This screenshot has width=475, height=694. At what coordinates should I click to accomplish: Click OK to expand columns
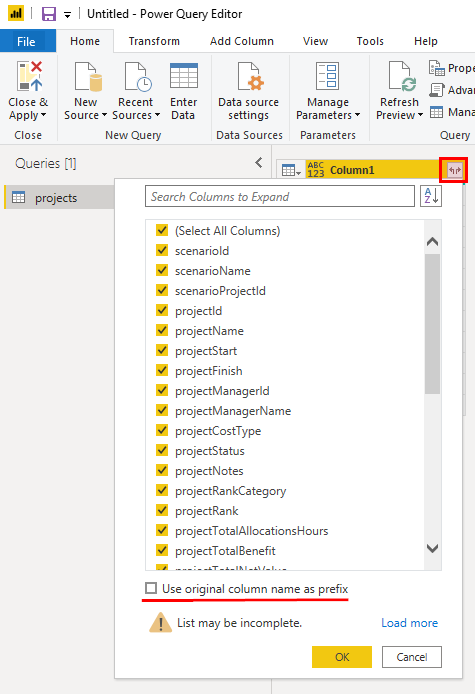coord(342,657)
